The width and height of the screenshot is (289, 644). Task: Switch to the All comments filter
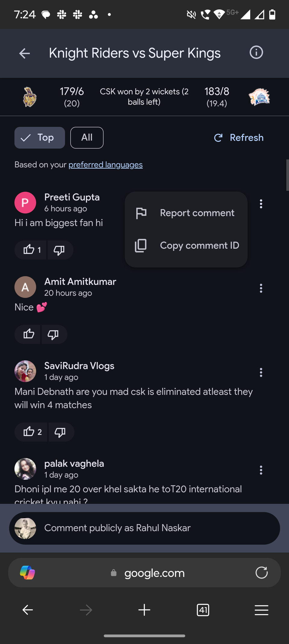(x=87, y=138)
